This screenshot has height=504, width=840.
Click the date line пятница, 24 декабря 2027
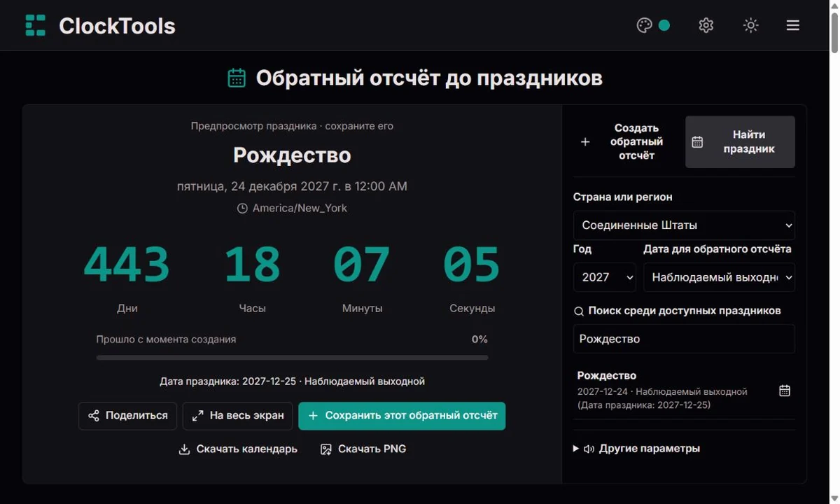point(292,187)
